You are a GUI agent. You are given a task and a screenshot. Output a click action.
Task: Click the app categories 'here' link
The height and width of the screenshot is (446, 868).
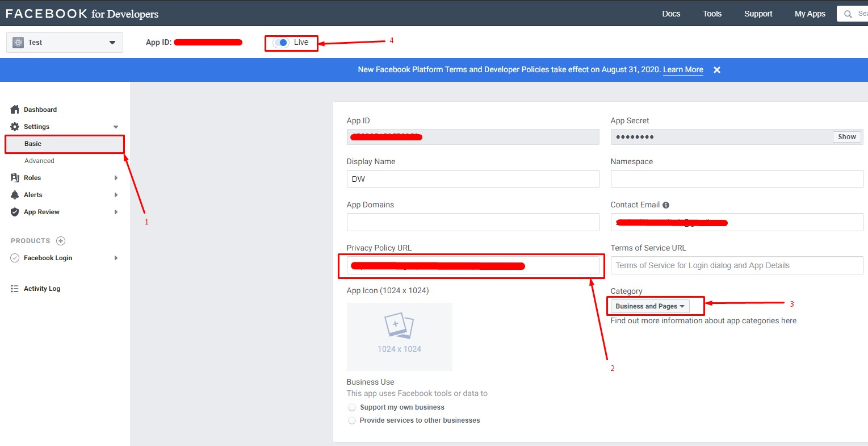tap(789, 321)
